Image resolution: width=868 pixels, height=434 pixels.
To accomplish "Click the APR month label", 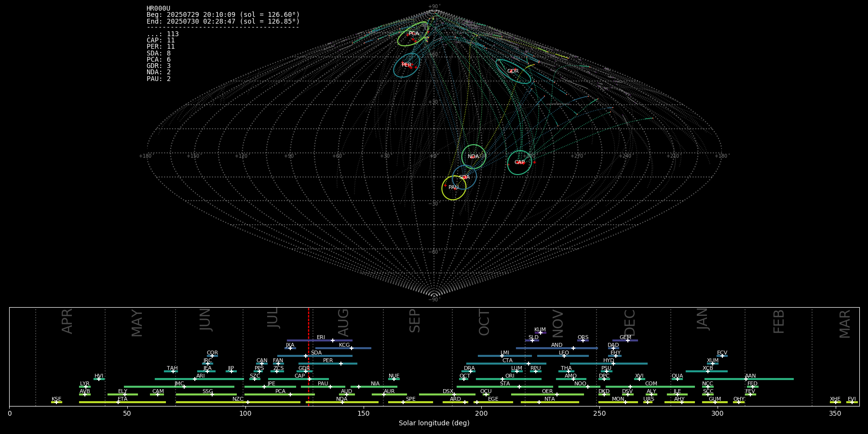I will coord(68,321).
